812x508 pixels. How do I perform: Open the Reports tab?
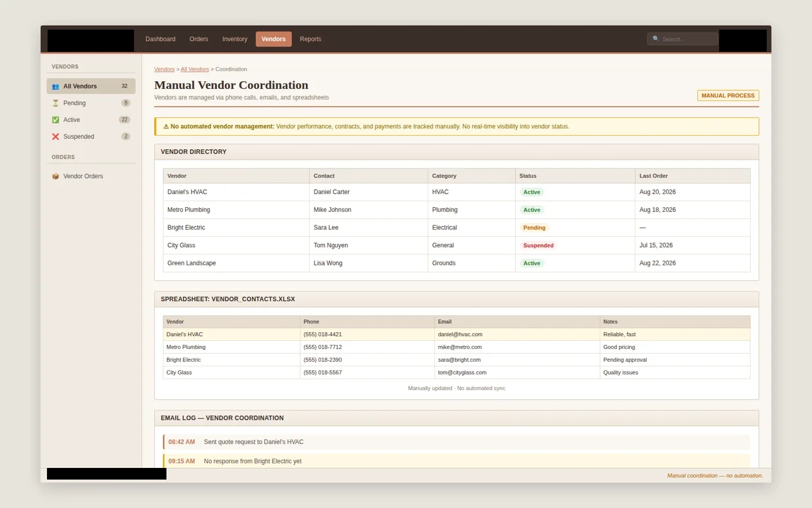click(x=310, y=39)
